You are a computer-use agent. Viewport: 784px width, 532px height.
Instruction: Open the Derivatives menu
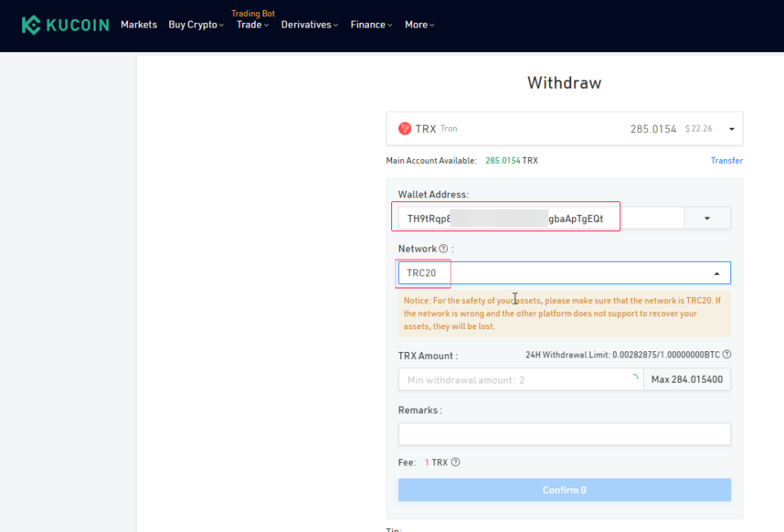click(309, 24)
